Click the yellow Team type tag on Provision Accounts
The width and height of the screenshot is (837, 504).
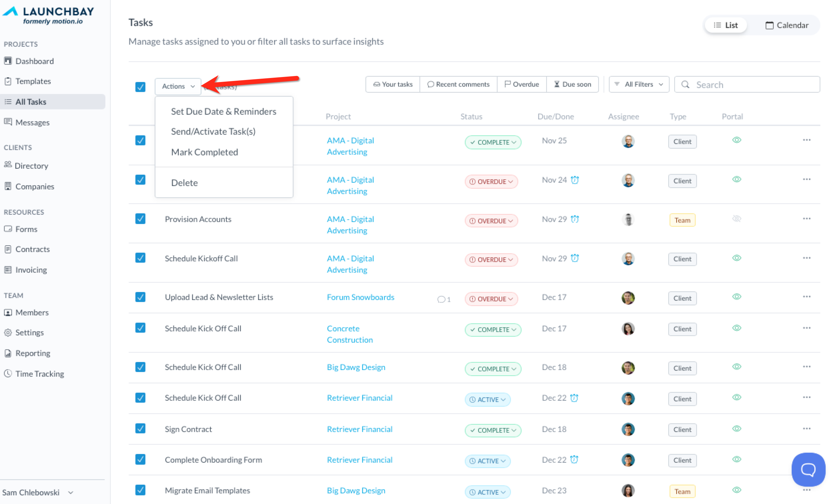click(682, 220)
